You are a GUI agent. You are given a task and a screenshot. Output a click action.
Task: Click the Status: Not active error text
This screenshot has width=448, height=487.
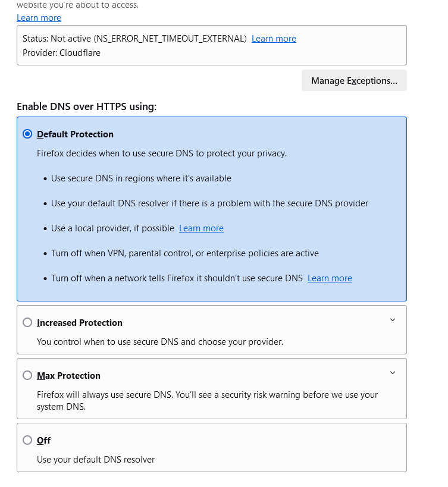(x=134, y=39)
